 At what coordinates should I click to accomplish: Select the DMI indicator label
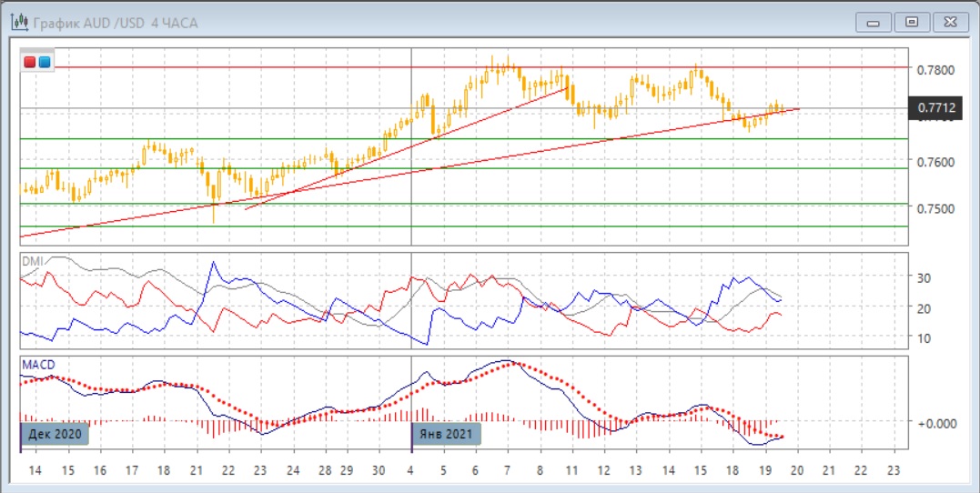click(x=33, y=261)
